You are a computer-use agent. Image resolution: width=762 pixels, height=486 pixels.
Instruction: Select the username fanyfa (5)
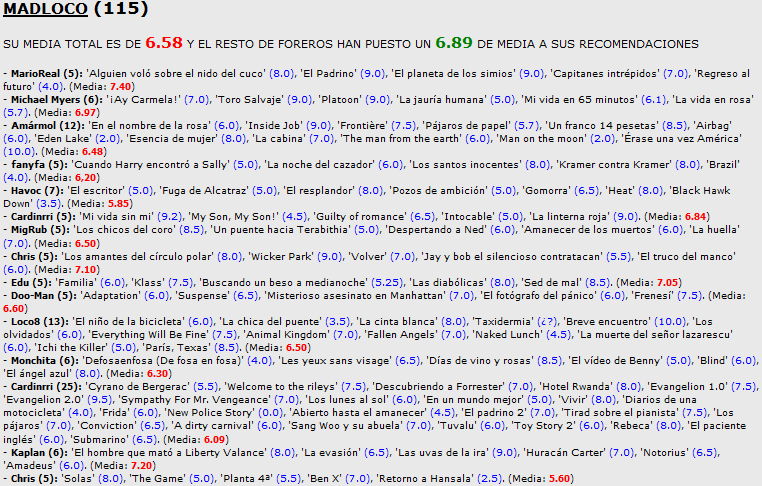pyautogui.click(x=39, y=165)
